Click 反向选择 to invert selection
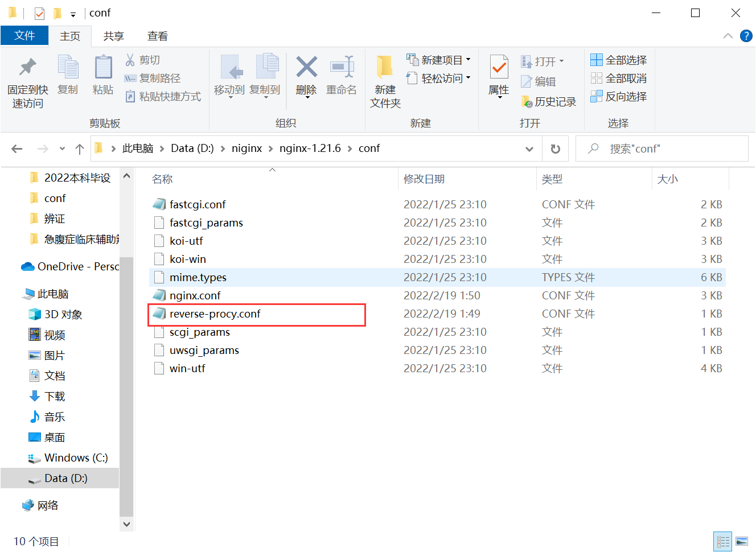Screen dimensions: 756x552 pyautogui.click(x=618, y=96)
